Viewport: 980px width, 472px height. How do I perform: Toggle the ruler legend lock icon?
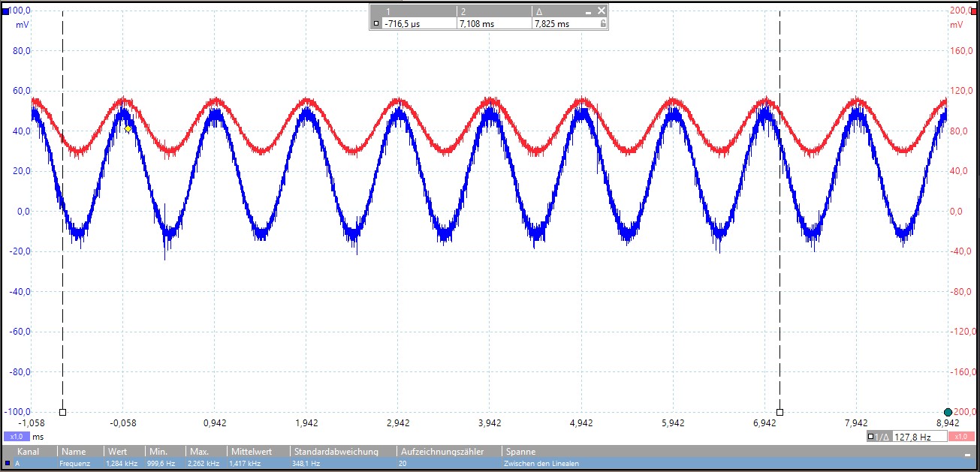602,24
